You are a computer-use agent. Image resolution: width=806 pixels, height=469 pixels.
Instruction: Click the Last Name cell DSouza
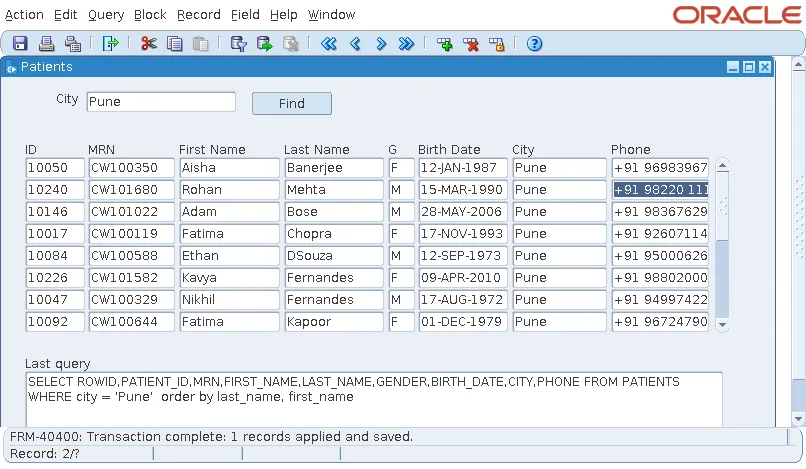click(334, 256)
